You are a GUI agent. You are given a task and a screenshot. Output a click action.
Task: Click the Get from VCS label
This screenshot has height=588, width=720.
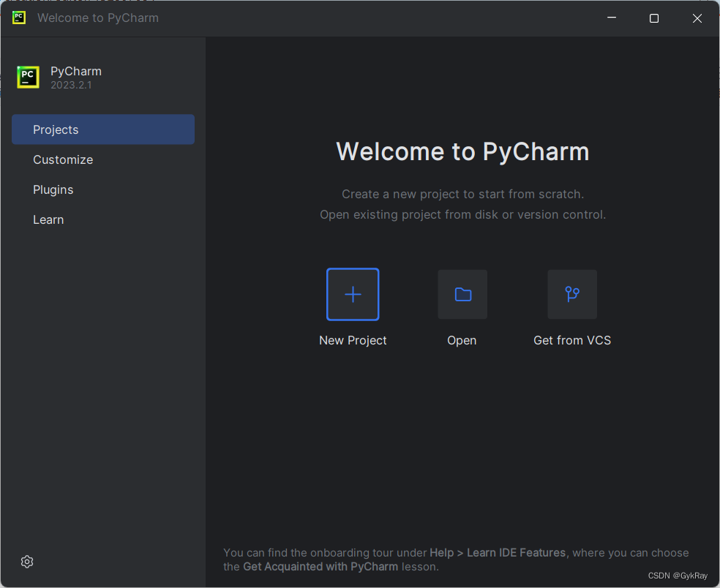[572, 340]
